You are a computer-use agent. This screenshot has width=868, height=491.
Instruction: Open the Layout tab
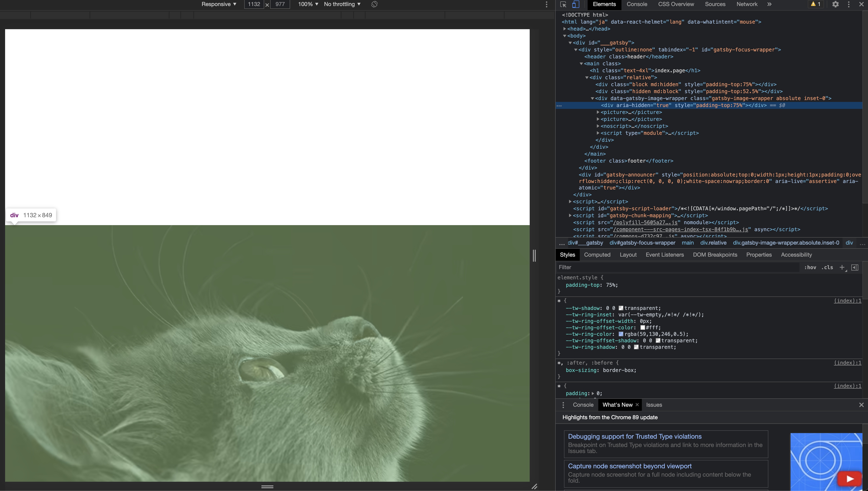pyautogui.click(x=628, y=255)
